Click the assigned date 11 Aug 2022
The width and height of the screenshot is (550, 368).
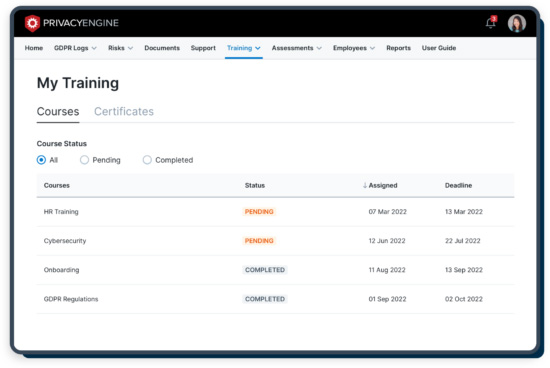(x=387, y=270)
